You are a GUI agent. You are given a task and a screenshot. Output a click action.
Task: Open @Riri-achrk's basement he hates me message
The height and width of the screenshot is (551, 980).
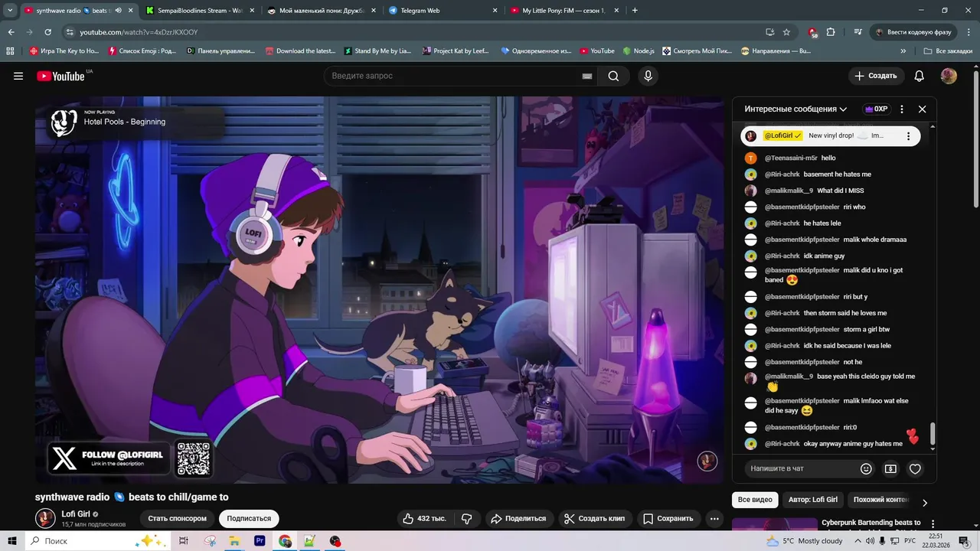837,174
